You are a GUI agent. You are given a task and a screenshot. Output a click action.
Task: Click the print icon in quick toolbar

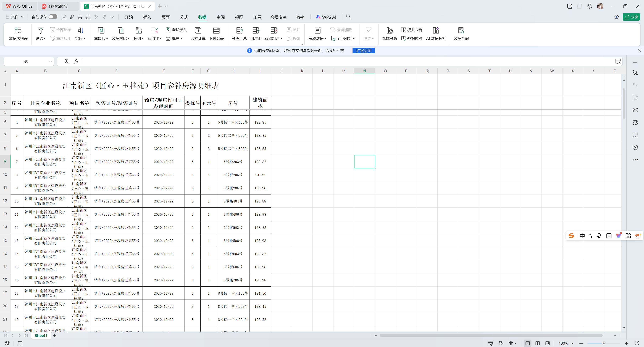[80, 17]
